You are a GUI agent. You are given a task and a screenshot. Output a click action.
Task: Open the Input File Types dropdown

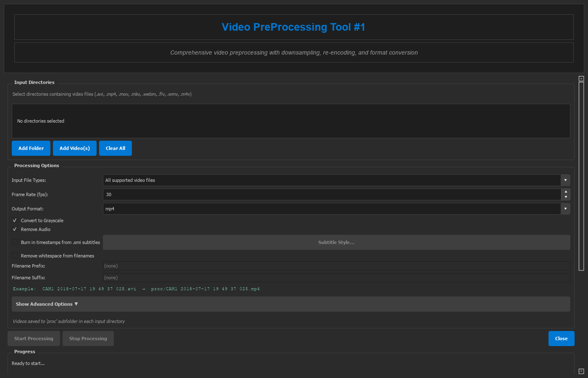coord(336,180)
